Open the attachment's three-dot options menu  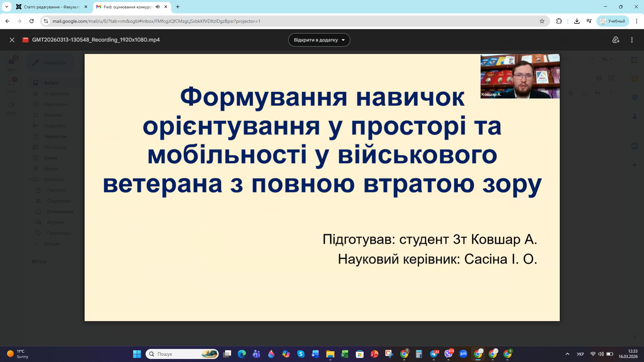click(632, 40)
